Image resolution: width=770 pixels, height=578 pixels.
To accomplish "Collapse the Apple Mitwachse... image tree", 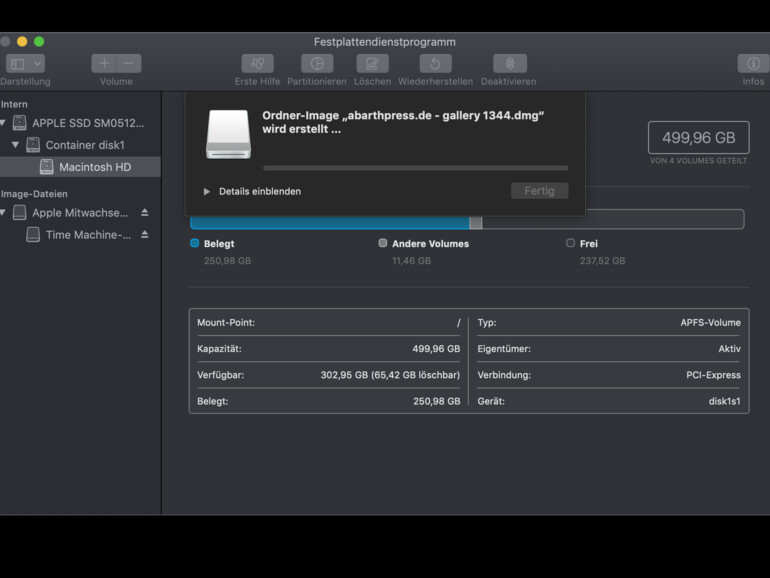I will tap(3, 213).
